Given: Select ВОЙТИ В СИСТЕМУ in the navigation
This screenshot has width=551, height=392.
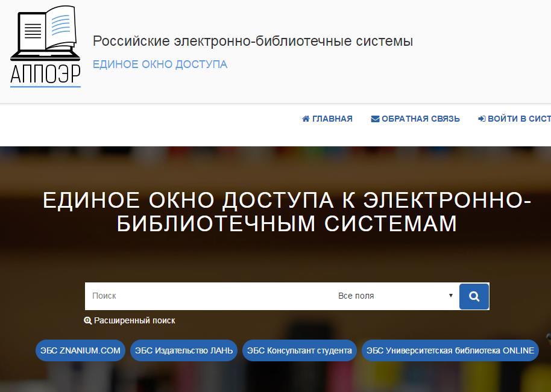Looking at the screenshot, I should point(518,119).
